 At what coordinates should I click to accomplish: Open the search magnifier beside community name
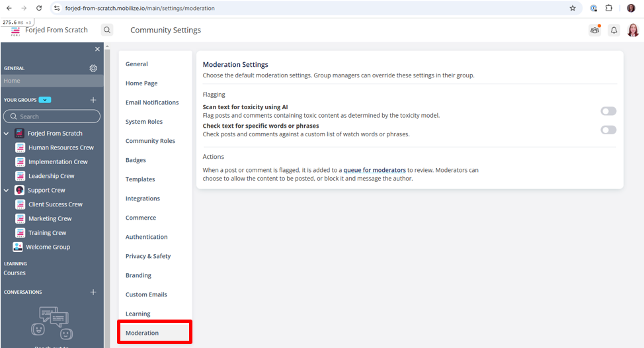[x=107, y=30]
